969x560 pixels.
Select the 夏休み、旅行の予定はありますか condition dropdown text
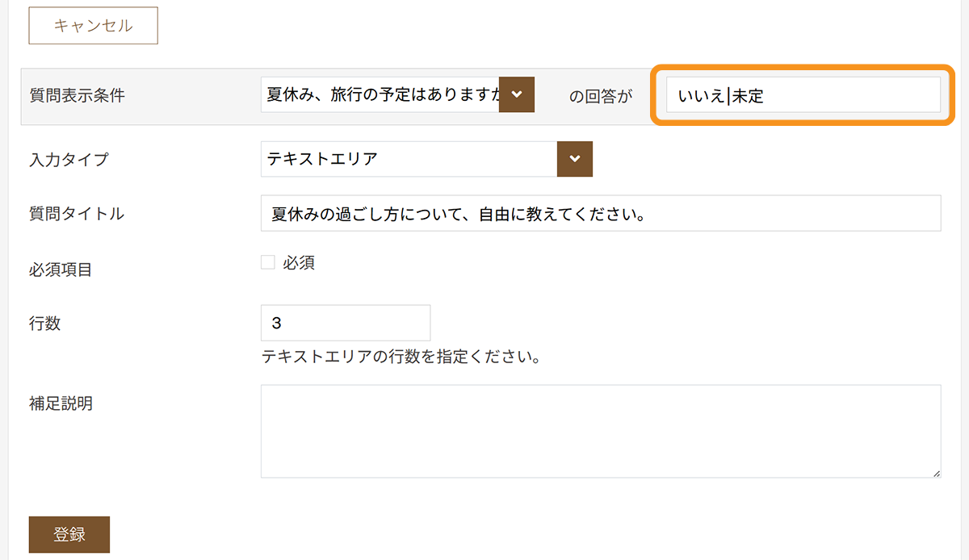pos(381,95)
